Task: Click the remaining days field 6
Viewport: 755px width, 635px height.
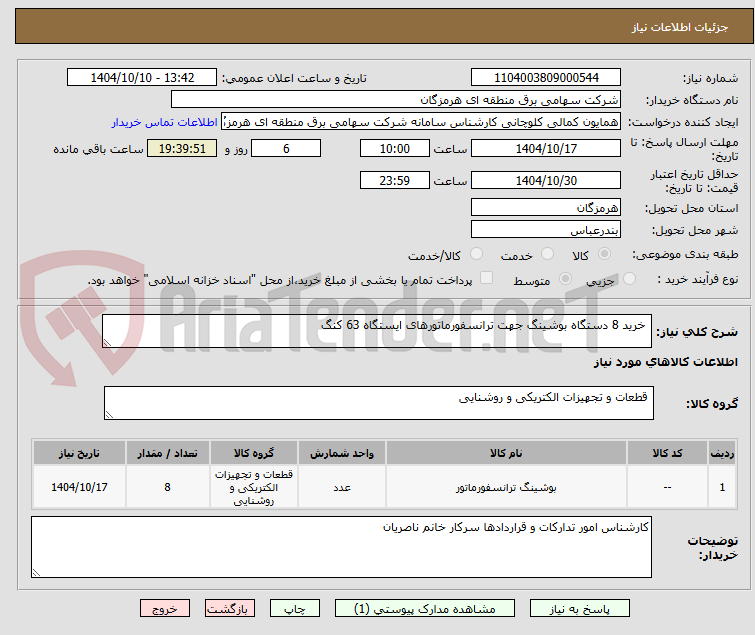Action: point(286,148)
